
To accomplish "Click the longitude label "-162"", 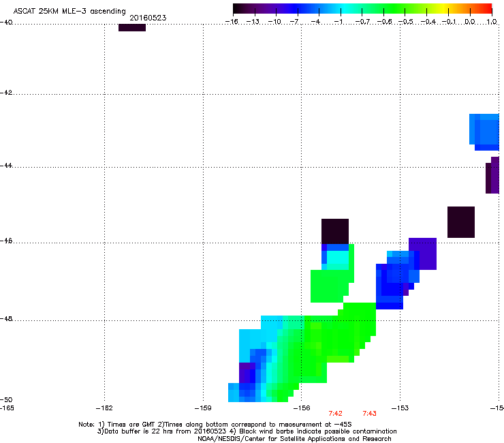I will tap(104, 408).
